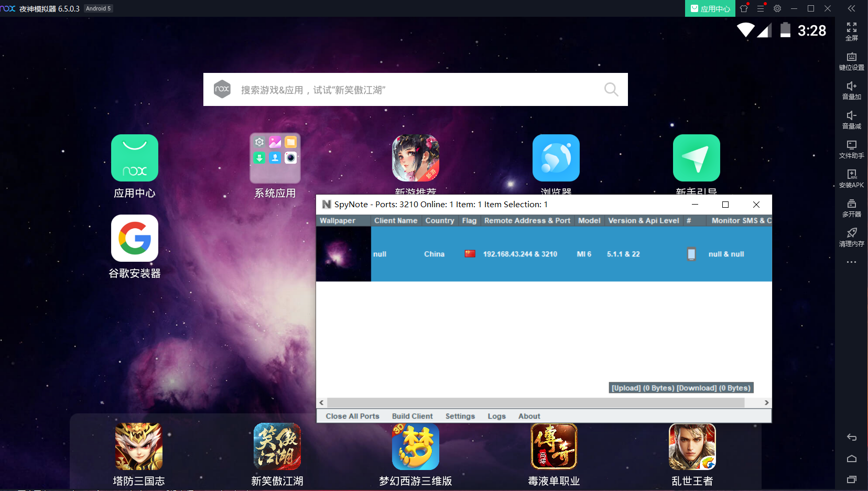Focus the Nox search games & apps field

[x=416, y=90]
